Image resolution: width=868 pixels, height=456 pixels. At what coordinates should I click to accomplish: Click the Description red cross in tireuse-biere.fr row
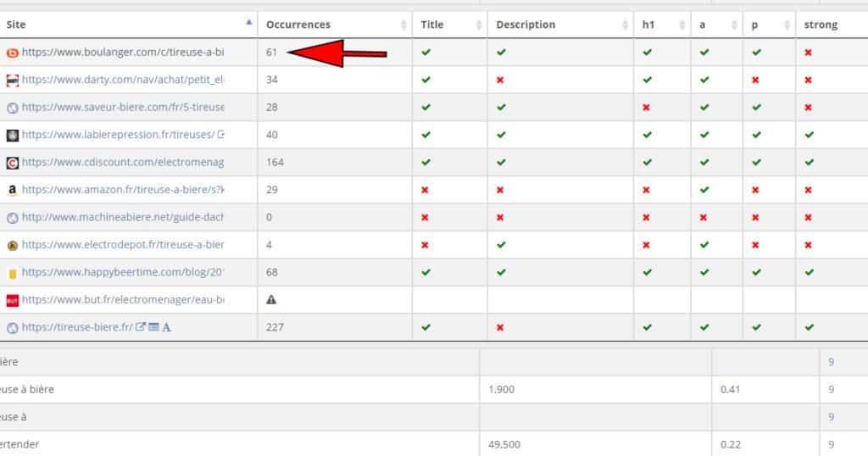500,327
